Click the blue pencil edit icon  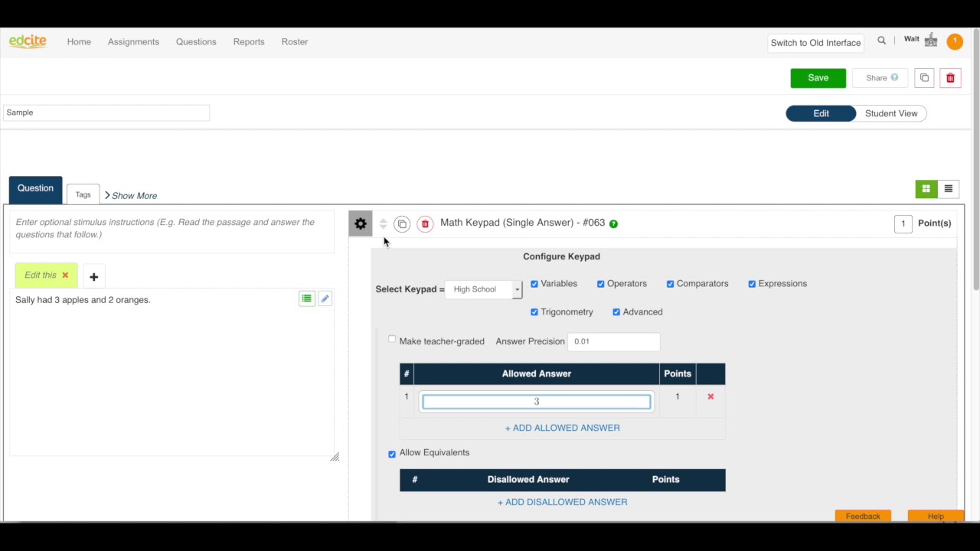pyautogui.click(x=325, y=298)
